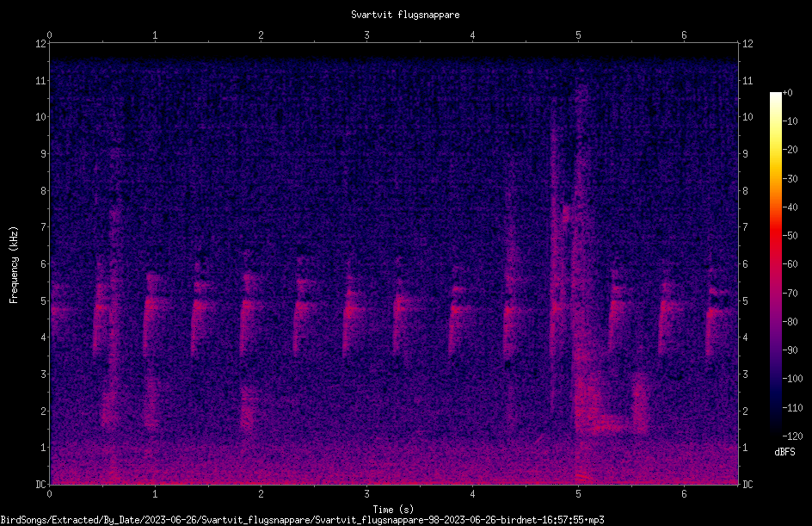
Task: Select the '+0' value on the dBFS scale
Action: [x=788, y=93]
